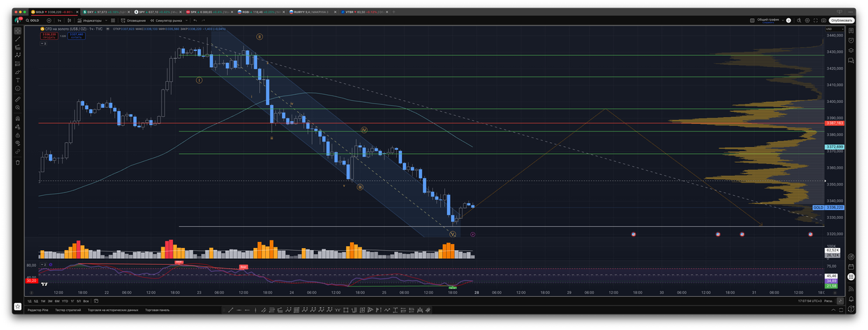
Task: Open the Общий график layout dropdown
Action: [x=770, y=20]
